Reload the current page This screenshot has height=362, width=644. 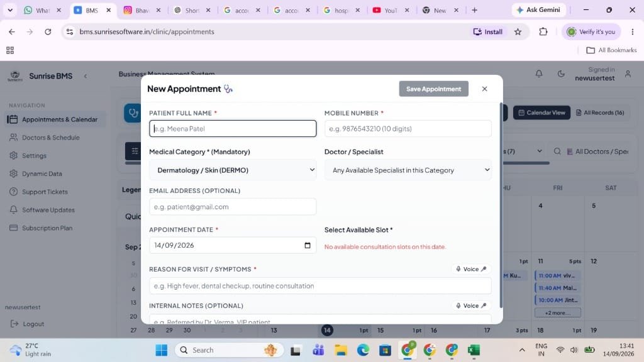click(x=48, y=31)
